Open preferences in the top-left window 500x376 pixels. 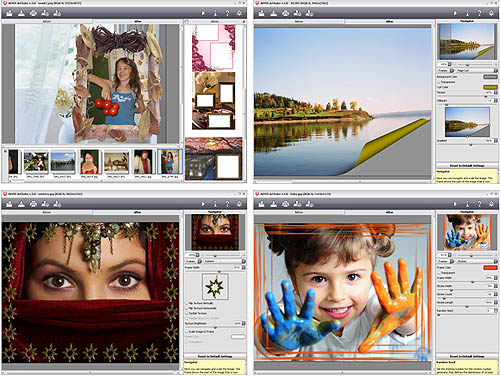coord(239,13)
